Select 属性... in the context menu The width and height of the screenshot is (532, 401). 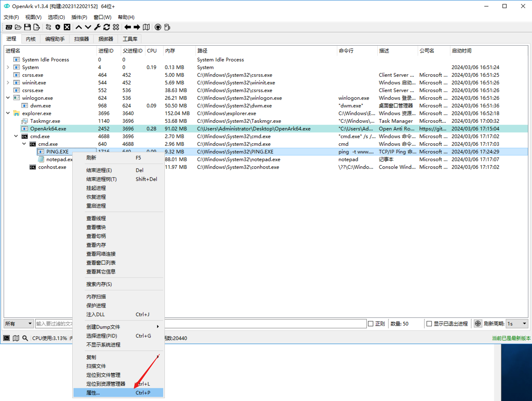[x=93, y=393]
